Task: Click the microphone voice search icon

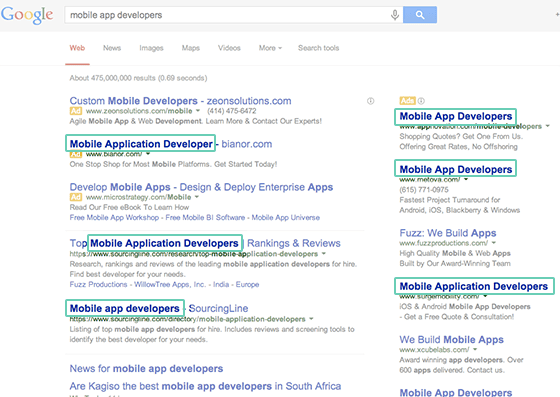Action: pyautogui.click(x=395, y=15)
